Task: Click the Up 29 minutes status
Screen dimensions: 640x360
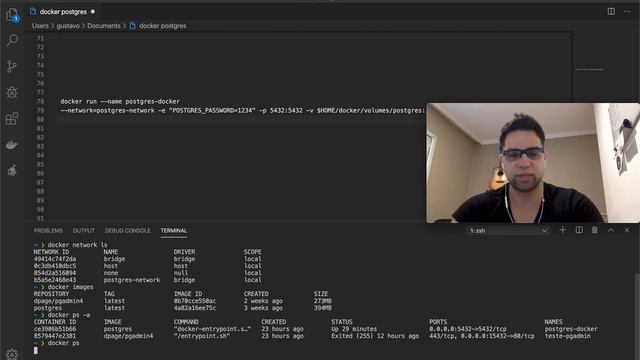Action: tap(354, 329)
